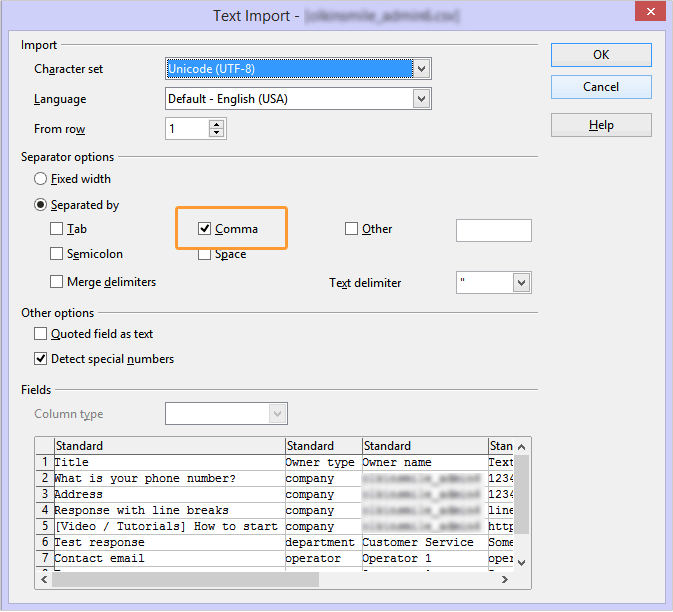This screenshot has height=612, width=673.
Task: Enable Quoted field as text
Action: (40, 334)
